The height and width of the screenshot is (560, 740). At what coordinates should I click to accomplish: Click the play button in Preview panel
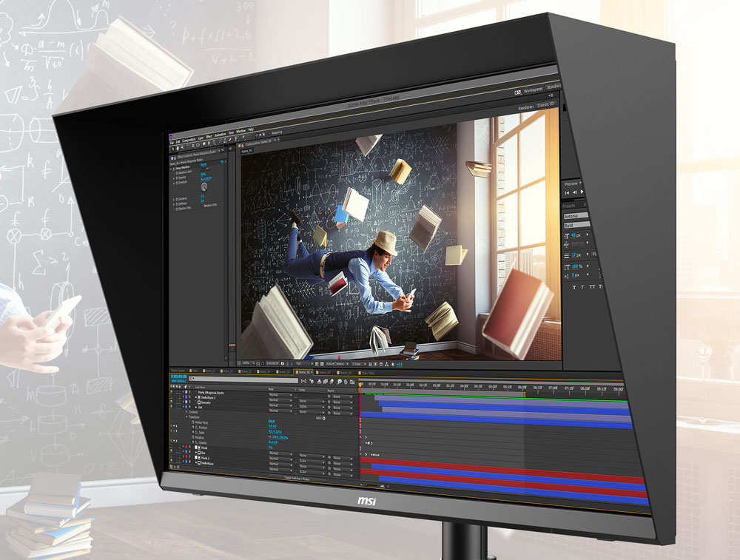point(582,193)
